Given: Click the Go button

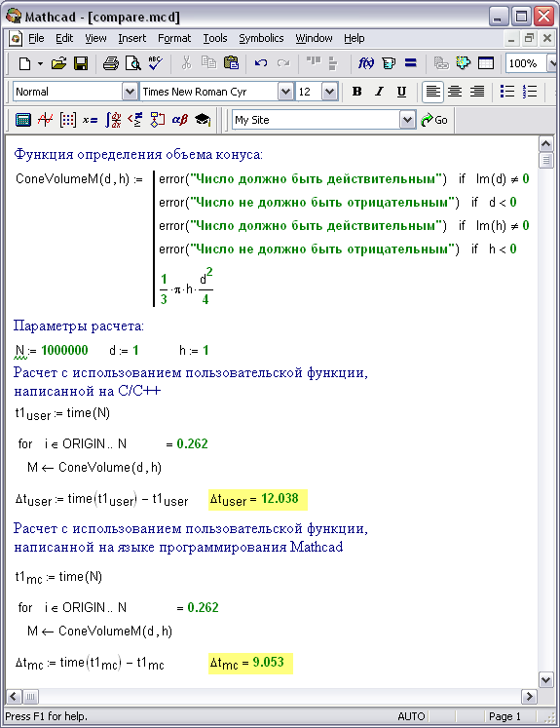Looking at the screenshot, I should (x=434, y=120).
